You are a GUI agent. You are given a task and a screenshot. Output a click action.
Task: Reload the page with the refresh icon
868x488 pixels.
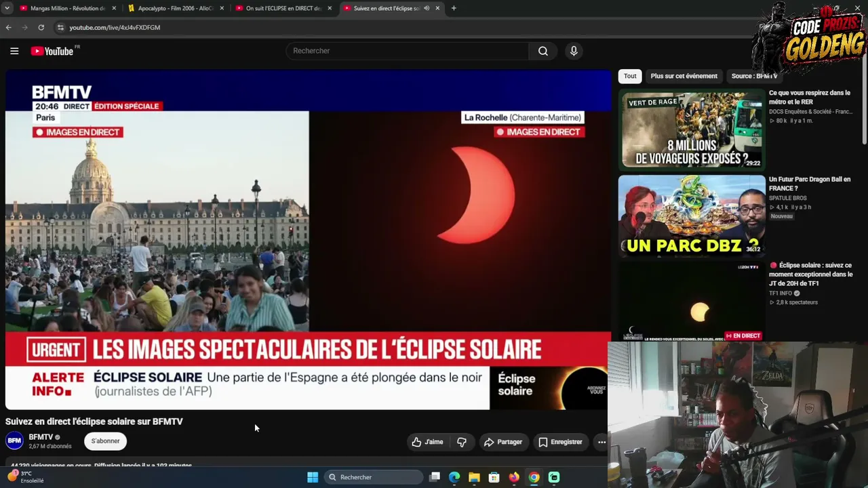tap(41, 27)
